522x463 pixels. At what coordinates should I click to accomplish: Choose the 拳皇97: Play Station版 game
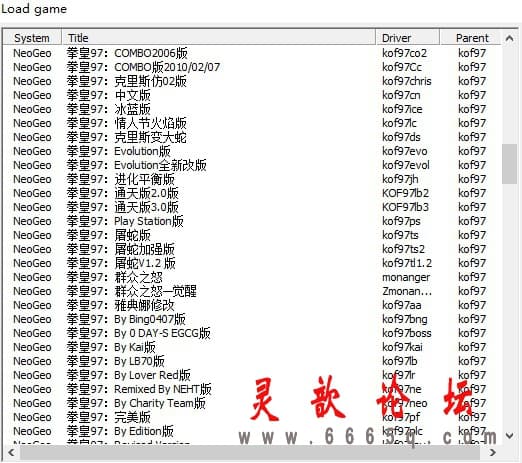coord(252,221)
